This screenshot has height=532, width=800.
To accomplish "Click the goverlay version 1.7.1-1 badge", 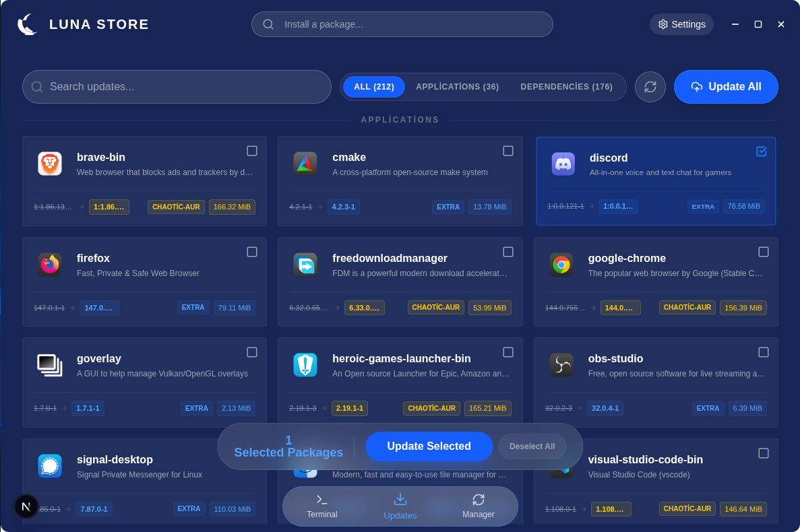I will coord(88,408).
